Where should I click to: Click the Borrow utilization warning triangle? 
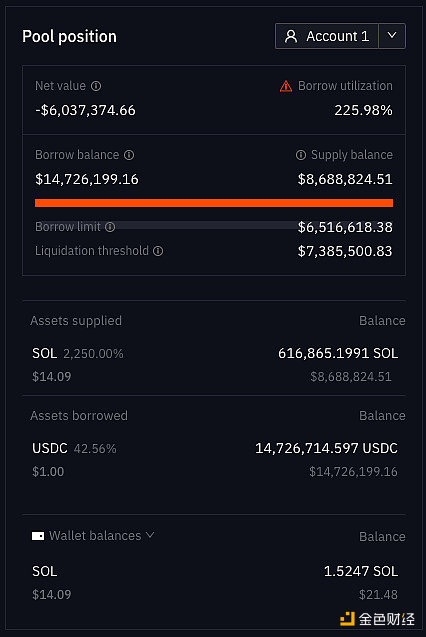point(286,86)
